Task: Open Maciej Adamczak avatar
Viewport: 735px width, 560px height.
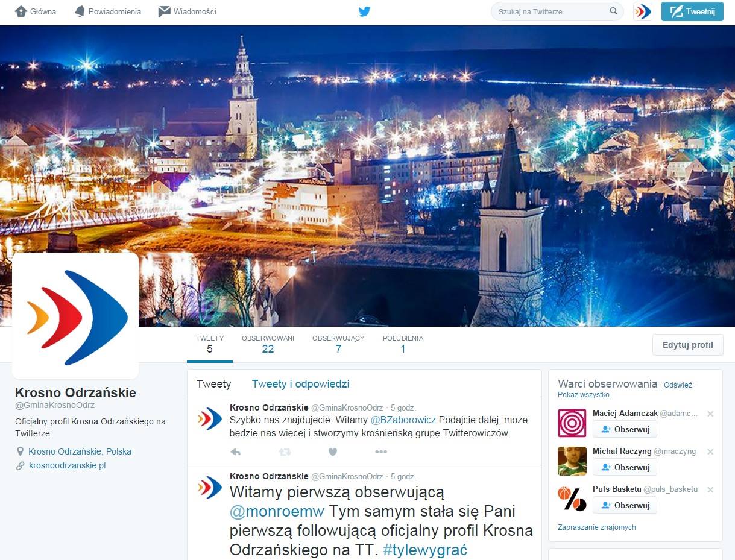Action: (572, 423)
